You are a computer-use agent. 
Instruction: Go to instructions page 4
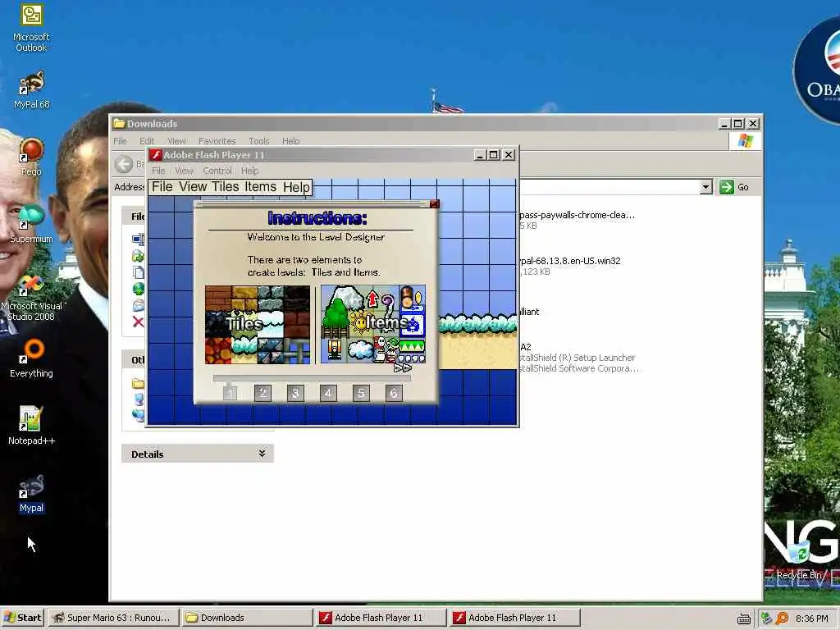[x=328, y=393]
